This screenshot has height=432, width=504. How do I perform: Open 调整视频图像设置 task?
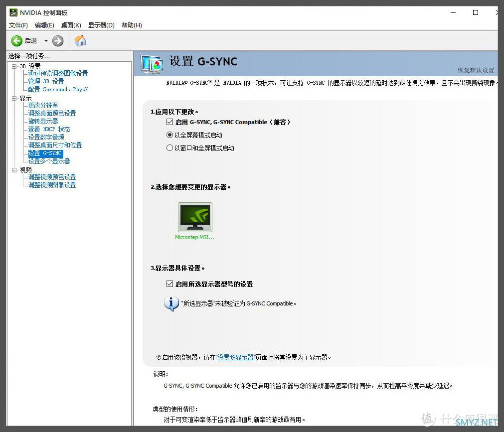52,185
